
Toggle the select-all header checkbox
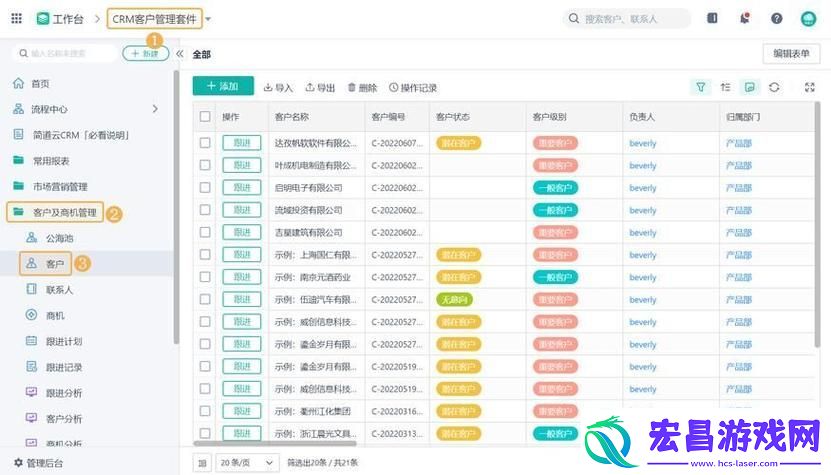click(205, 117)
